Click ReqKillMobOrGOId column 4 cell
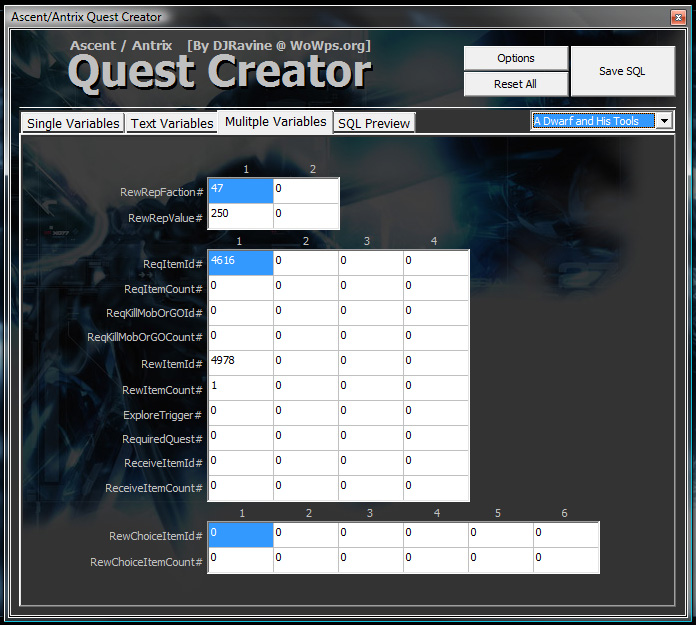The height and width of the screenshot is (625, 696). [436, 313]
